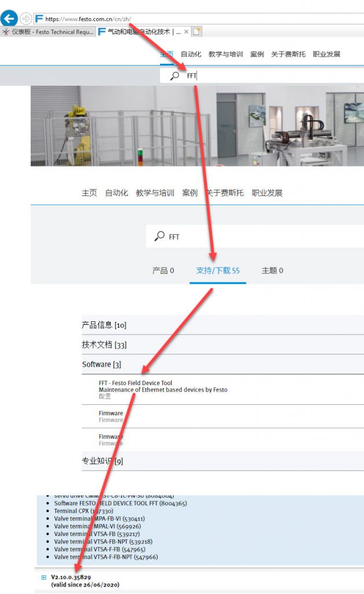364x594 pixels.
Task: Switch to the 产品 0 tab
Action: tap(163, 270)
